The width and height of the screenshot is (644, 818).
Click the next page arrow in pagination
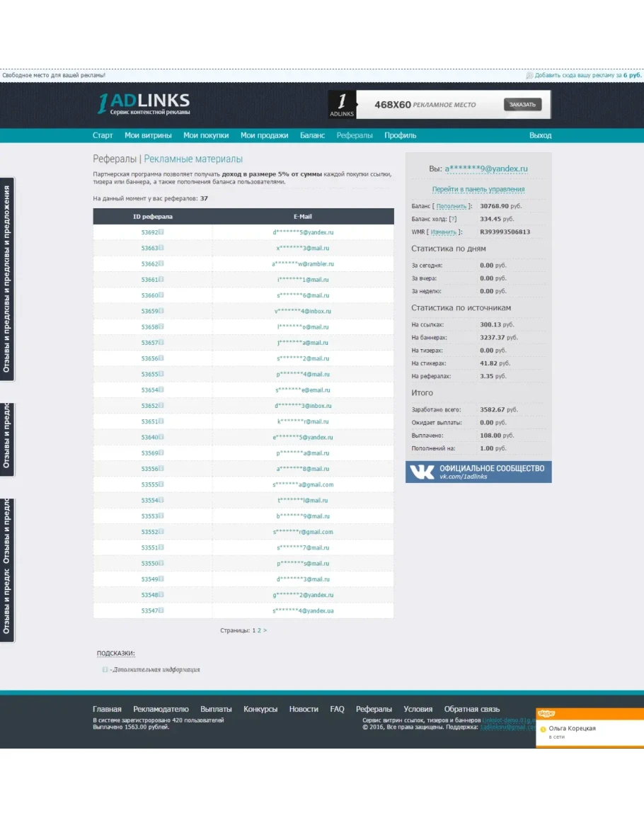pyautogui.click(x=265, y=630)
